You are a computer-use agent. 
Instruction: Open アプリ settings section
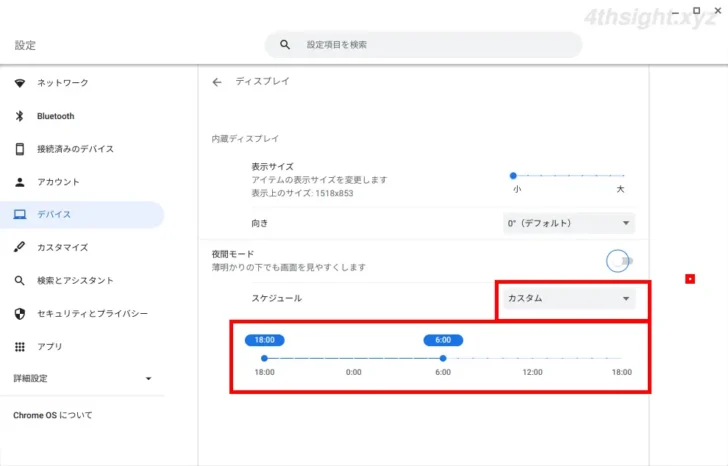tap(82, 347)
